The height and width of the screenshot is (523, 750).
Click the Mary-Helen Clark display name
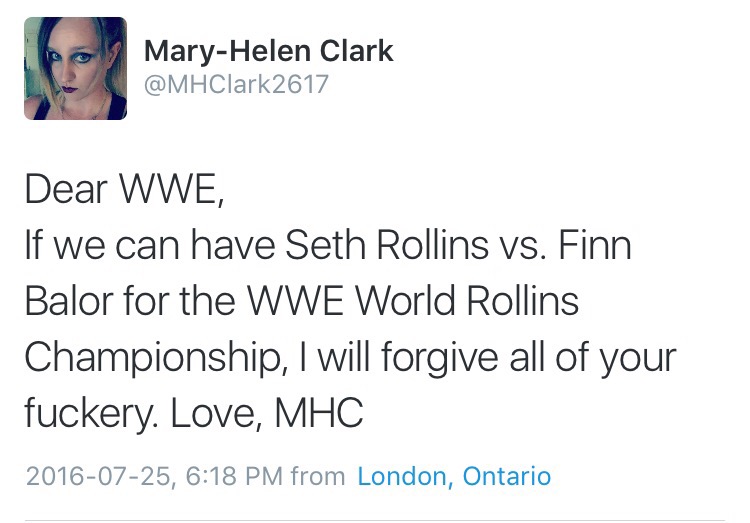[270, 49]
